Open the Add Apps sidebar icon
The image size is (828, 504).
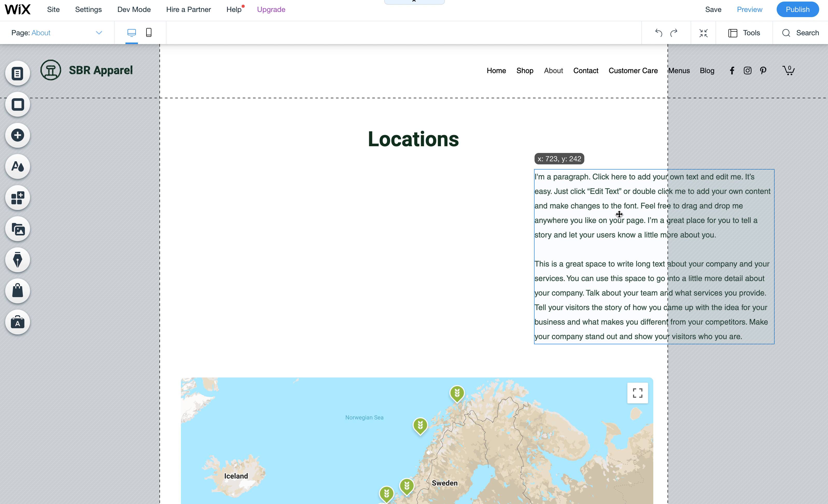(17, 198)
